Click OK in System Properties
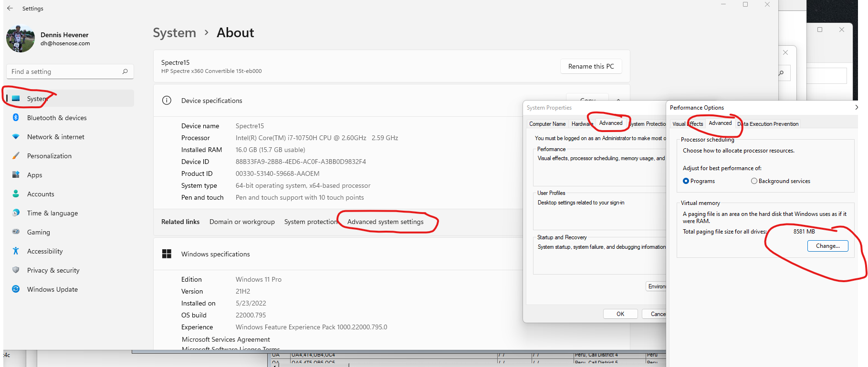Screen dimensions: 868x367 [x=620, y=314]
